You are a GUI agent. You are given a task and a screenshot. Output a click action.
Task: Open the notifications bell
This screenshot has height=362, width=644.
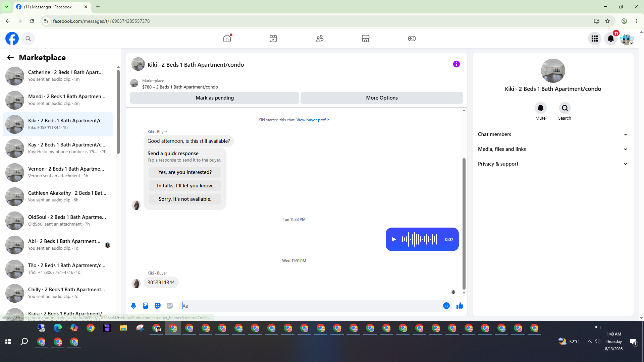(611, 39)
